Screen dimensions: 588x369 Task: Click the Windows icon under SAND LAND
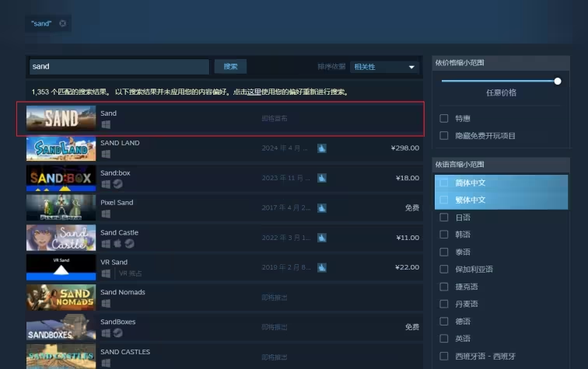106,154
